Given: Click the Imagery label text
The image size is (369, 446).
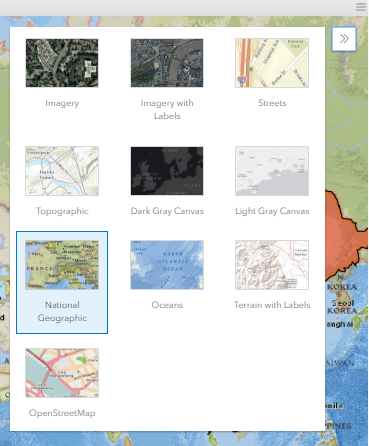Looking at the screenshot, I should (62, 103).
